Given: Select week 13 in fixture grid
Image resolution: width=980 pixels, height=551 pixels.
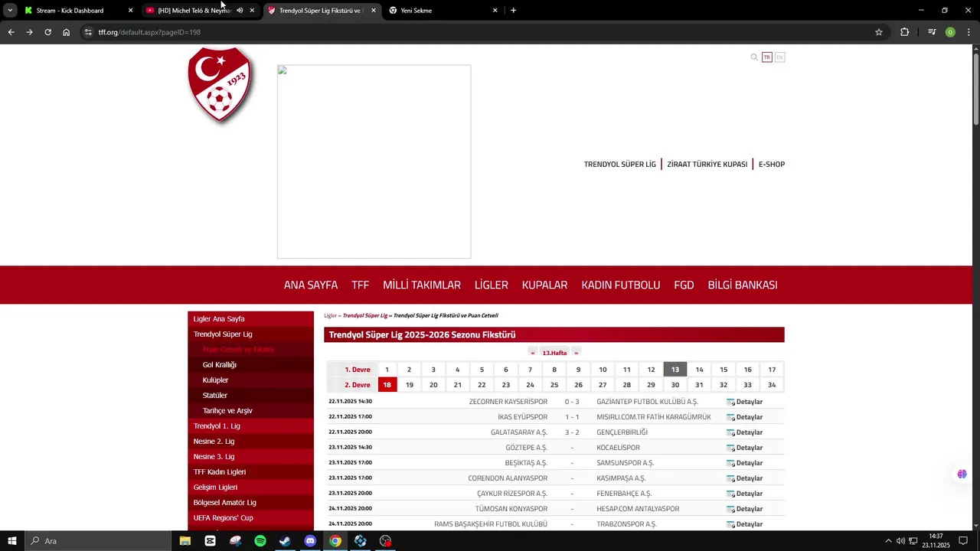Looking at the screenshot, I should 675,370.
